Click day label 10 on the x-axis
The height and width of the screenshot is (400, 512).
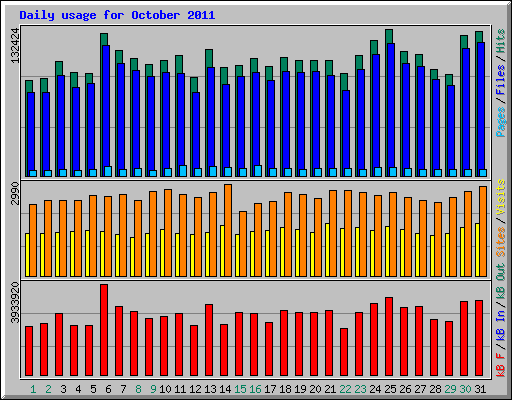[x=165, y=389]
